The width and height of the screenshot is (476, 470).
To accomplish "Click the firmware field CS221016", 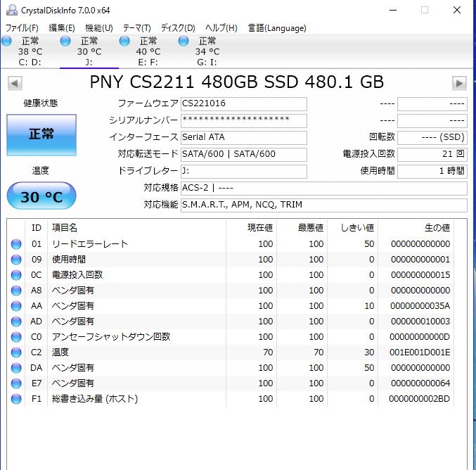I will click(x=244, y=104).
